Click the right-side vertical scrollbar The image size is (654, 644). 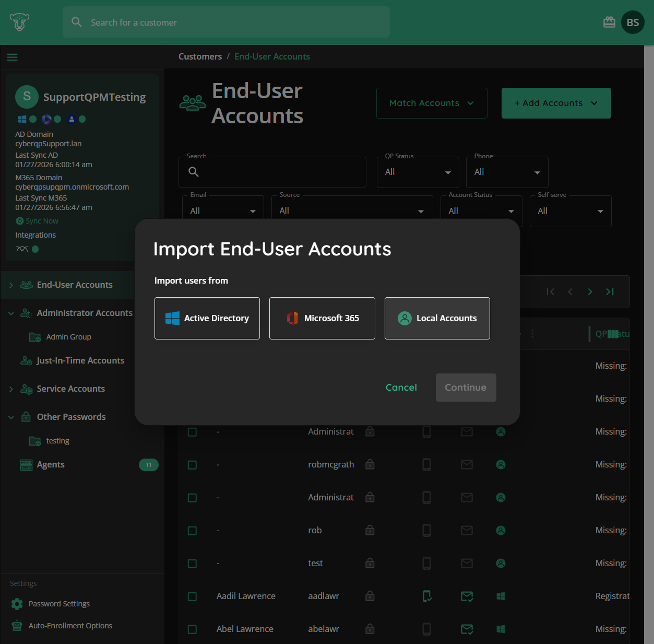coord(649,344)
